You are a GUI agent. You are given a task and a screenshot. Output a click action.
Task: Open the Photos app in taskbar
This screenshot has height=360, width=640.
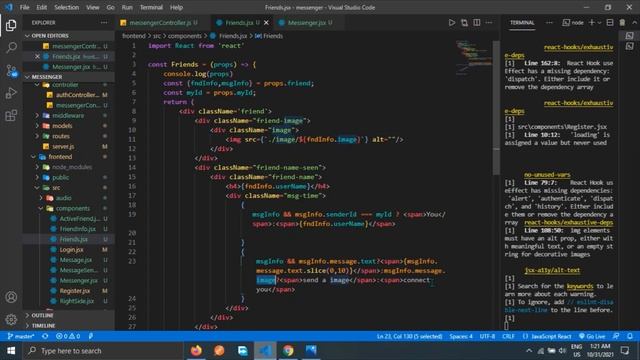pyautogui.click(x=311, y=351)
